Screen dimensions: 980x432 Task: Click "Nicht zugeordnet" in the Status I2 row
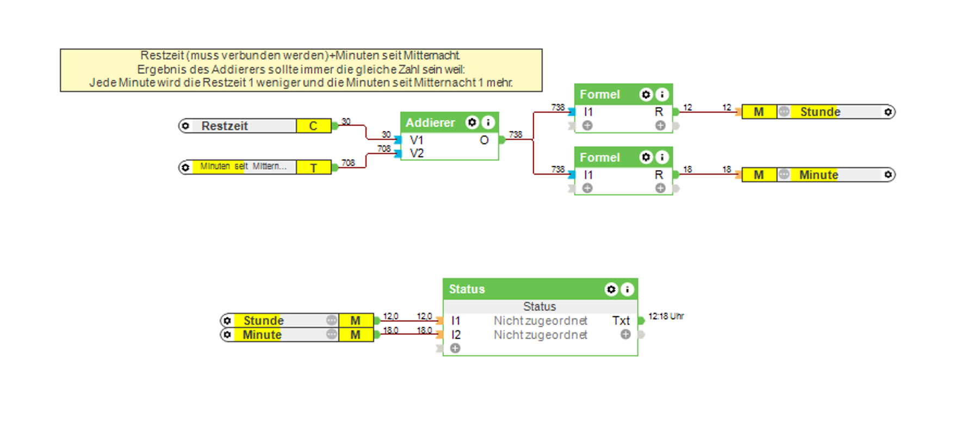541,335
